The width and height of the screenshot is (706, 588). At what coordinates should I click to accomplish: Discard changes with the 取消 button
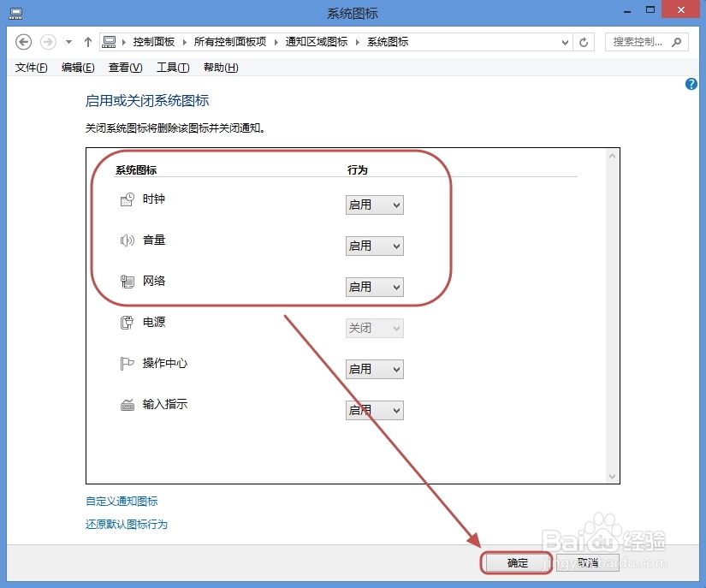pos(588,563)
